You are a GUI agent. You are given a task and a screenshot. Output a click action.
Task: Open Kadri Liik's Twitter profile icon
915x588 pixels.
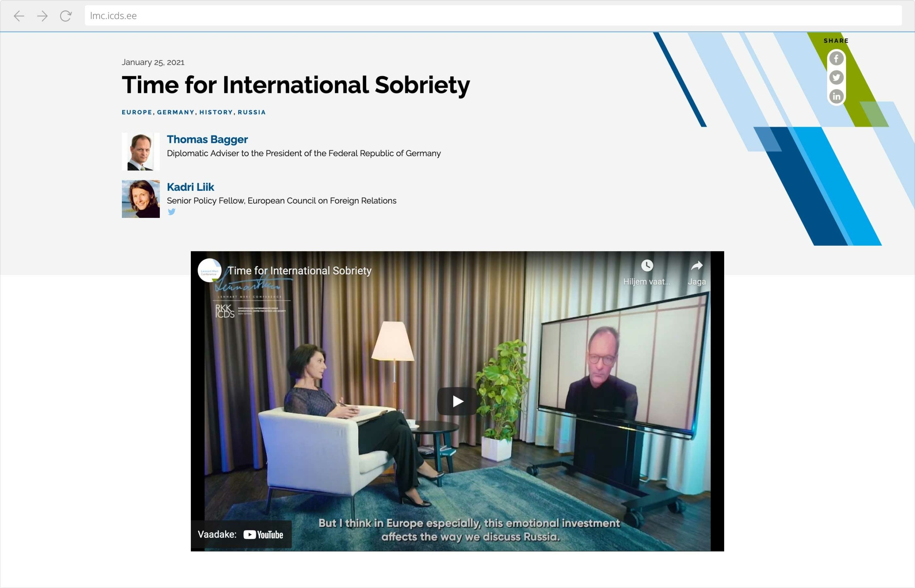pyautogui.click(x=172, y=211)
